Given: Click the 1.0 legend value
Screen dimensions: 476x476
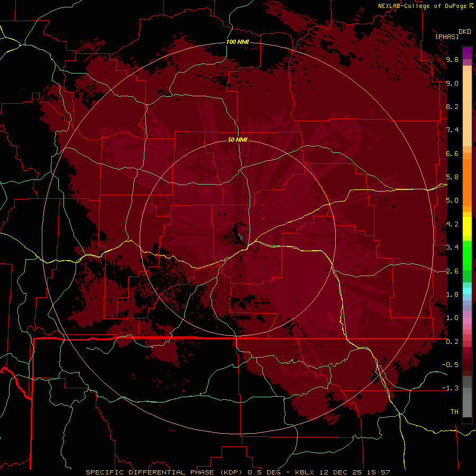Looking at the screenshot, I should coord(452,318).
